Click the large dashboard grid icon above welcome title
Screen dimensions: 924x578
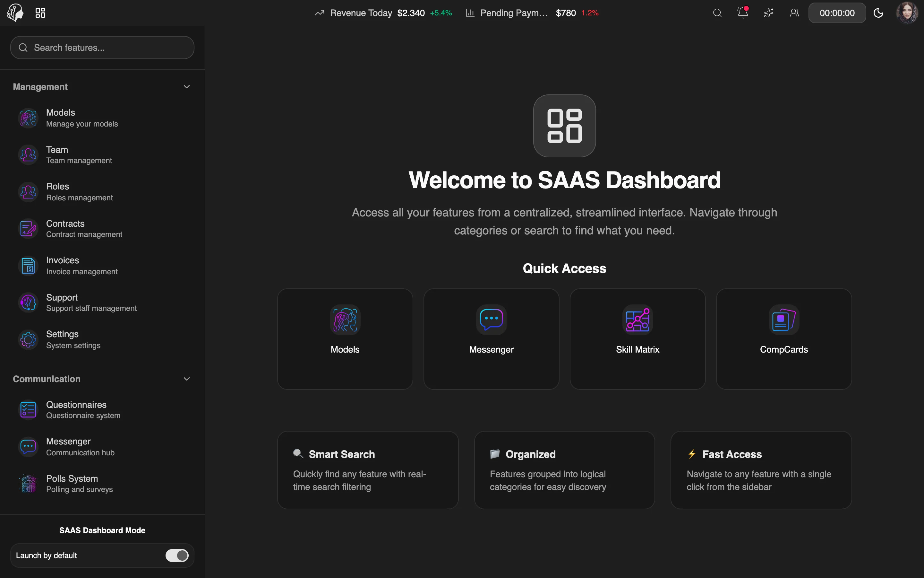click(x=564, y=126)
